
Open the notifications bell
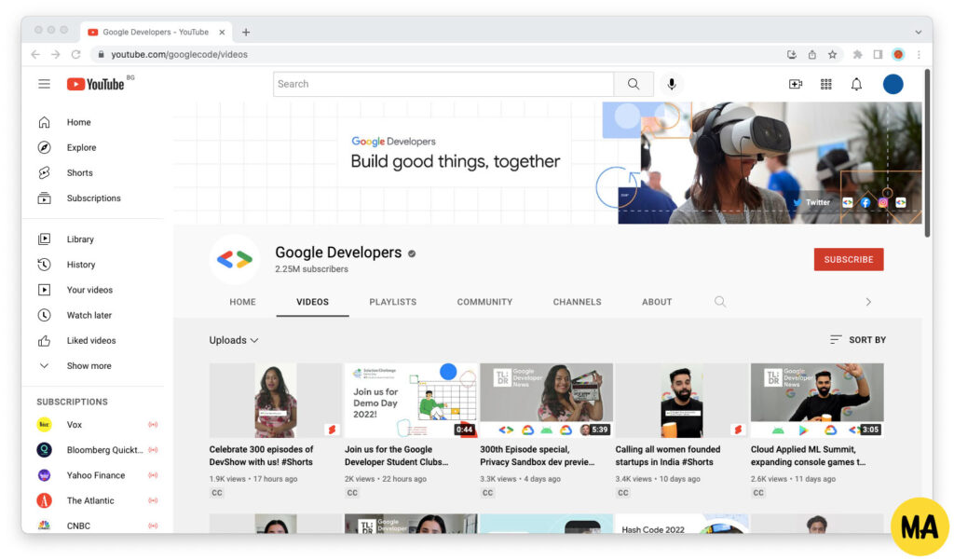click(x=856, y=84)
